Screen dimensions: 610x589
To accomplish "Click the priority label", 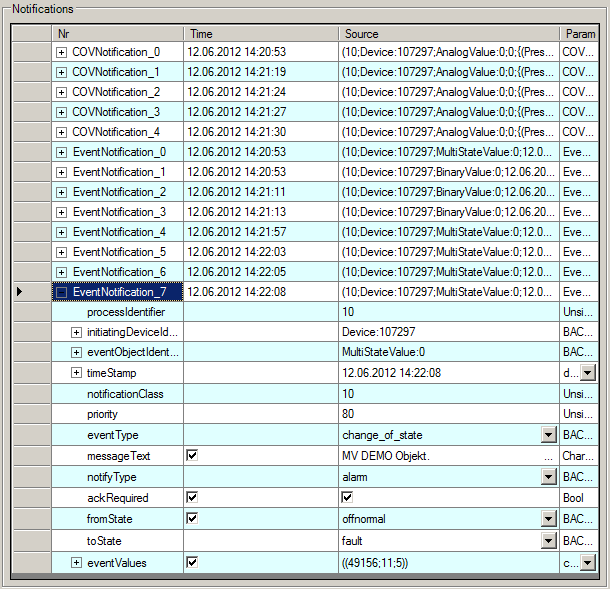I will [102, 414].
